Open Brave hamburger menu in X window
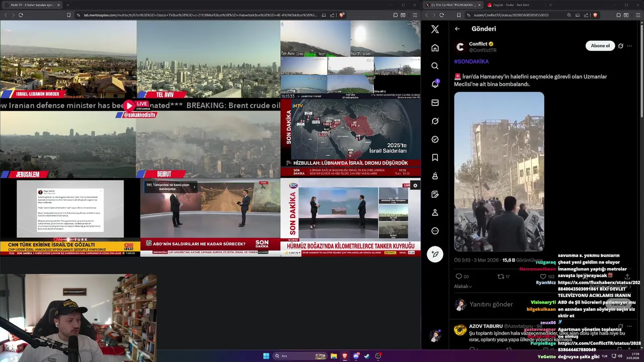This screenshot has height=362, width=644. (x=637, y=15)
